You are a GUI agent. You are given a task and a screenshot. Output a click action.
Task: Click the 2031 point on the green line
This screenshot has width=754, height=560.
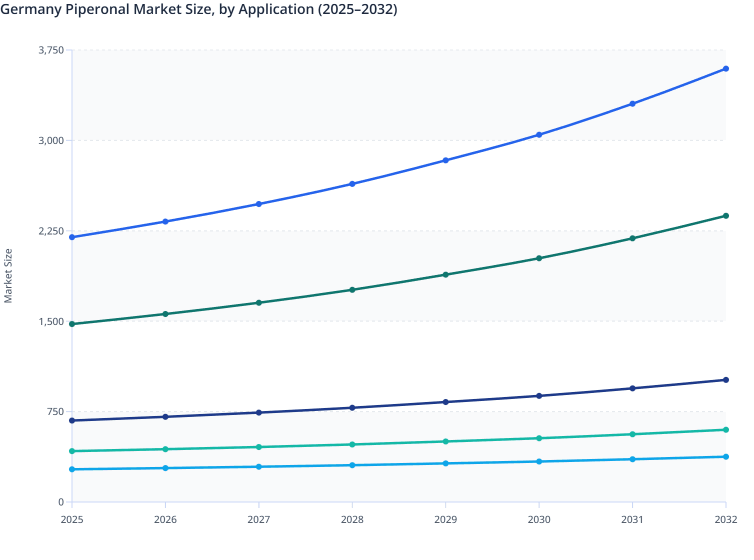click(632, 239)
